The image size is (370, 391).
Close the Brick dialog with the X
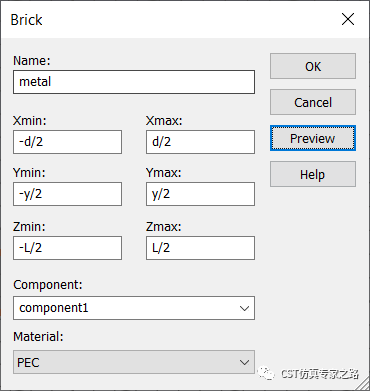[x=348, y=19]
